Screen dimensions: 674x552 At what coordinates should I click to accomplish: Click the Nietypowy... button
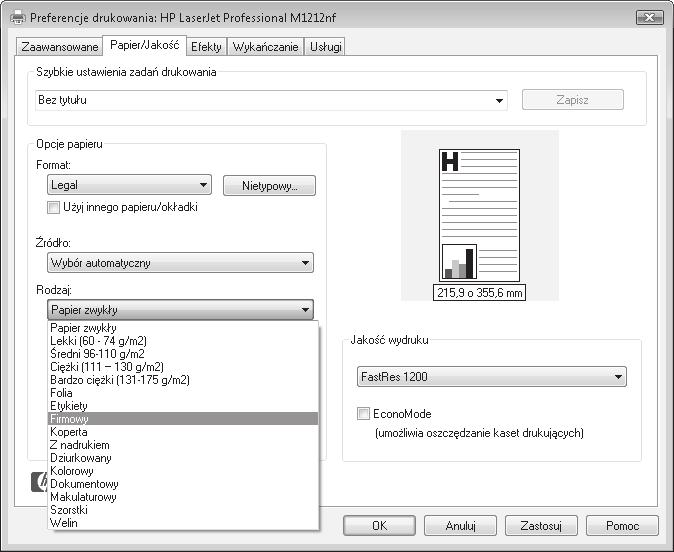coord(270,186)
